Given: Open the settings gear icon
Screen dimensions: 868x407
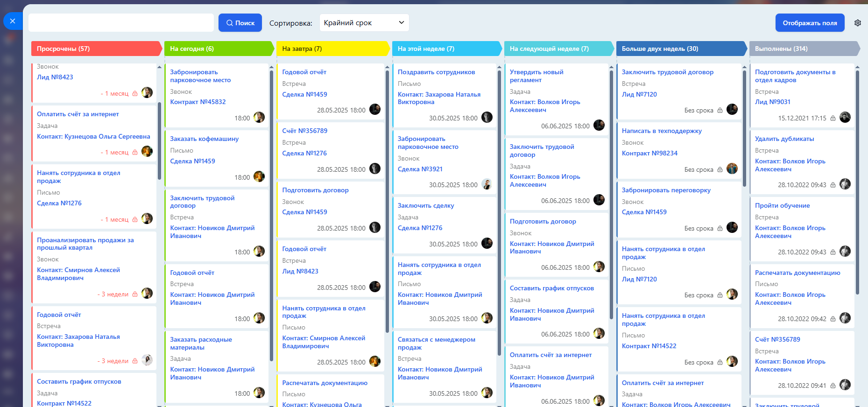Looking at the screenshot, I should point(858,23).
